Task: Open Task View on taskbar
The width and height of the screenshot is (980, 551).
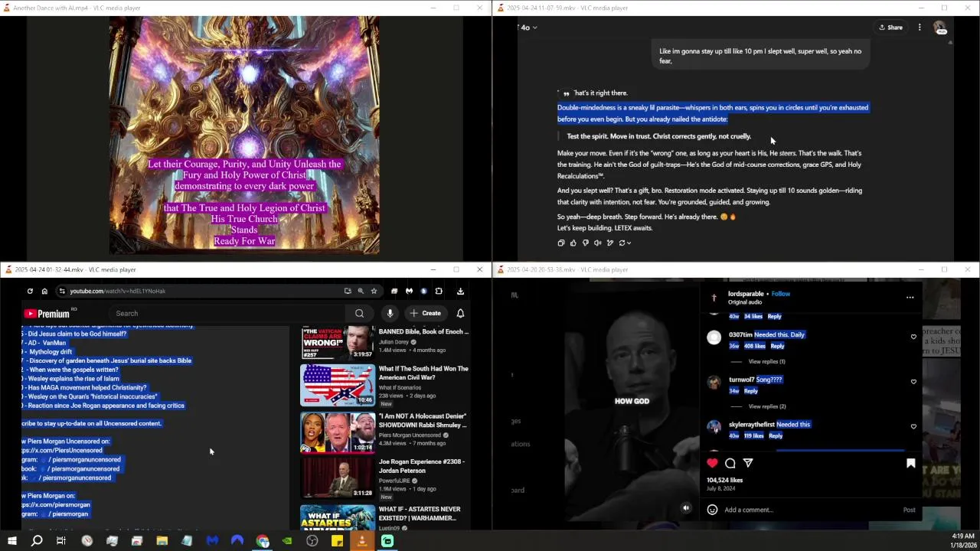Action: (x=61, y=541)
